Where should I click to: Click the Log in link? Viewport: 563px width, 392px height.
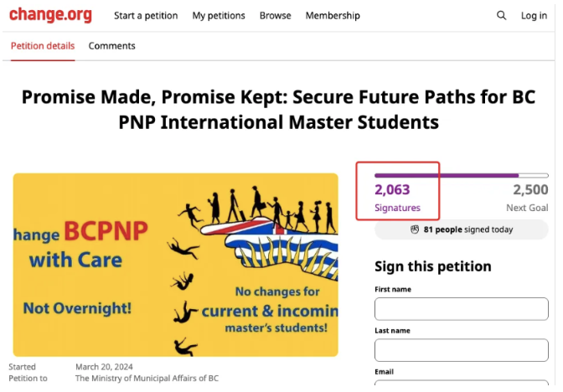[x=534, y=16]
